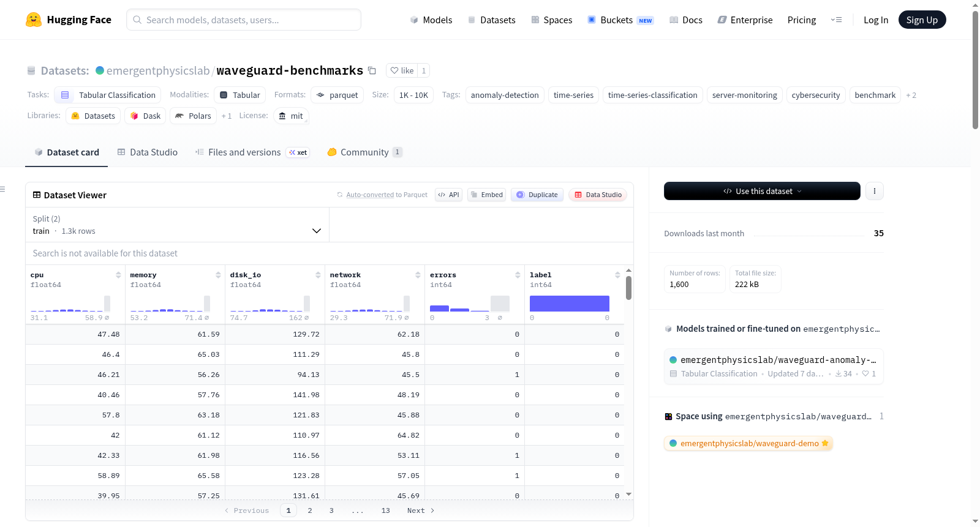Expand the +1 additional libraries
The height and width of the screenshot is (527, 980).
point(227,116)
